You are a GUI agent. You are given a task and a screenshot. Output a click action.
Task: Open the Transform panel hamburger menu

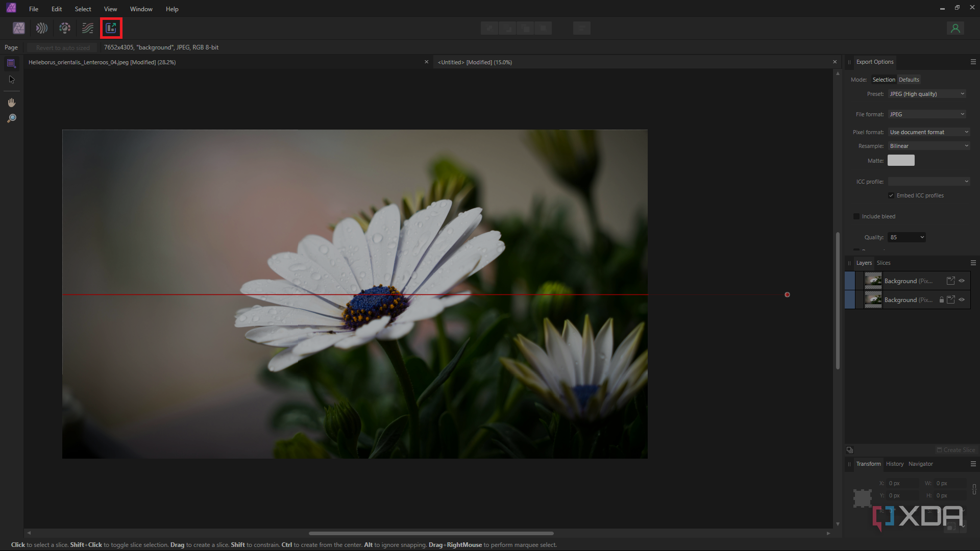pos(973,464)
